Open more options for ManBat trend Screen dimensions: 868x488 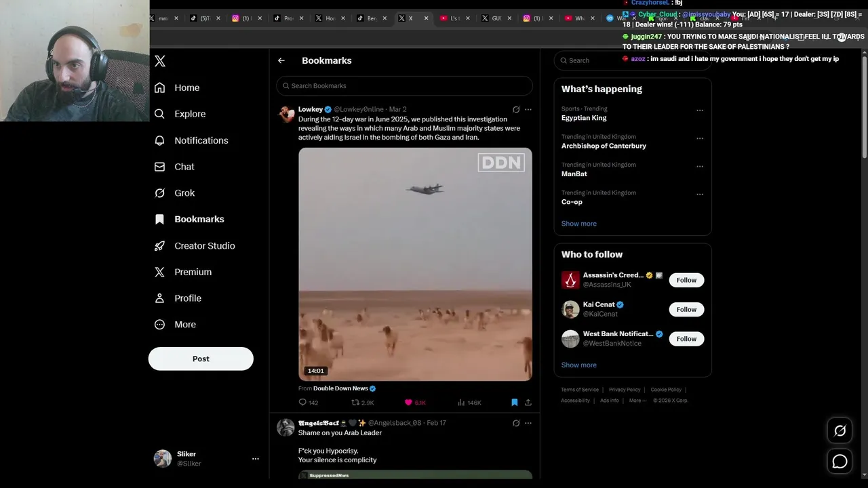700,167
